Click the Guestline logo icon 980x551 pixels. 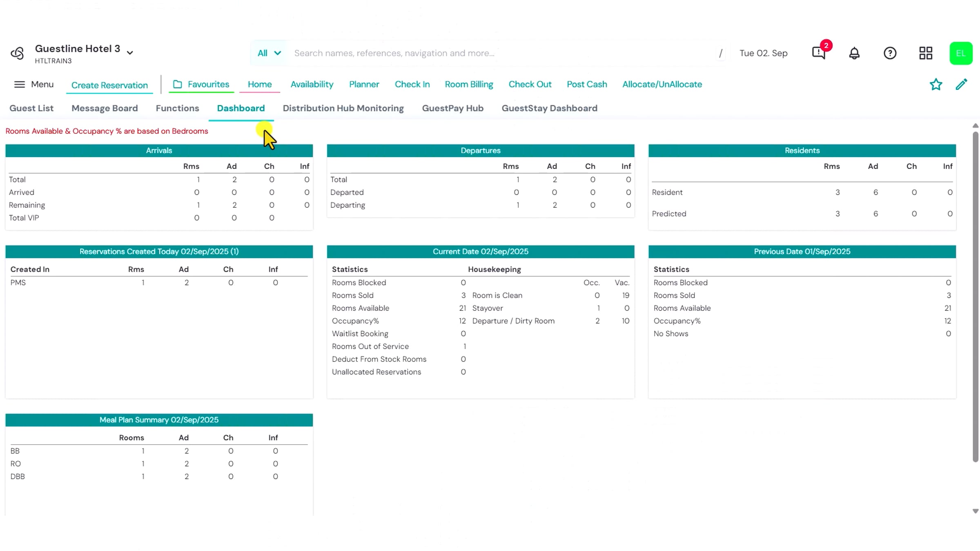(x=17, y=53)
